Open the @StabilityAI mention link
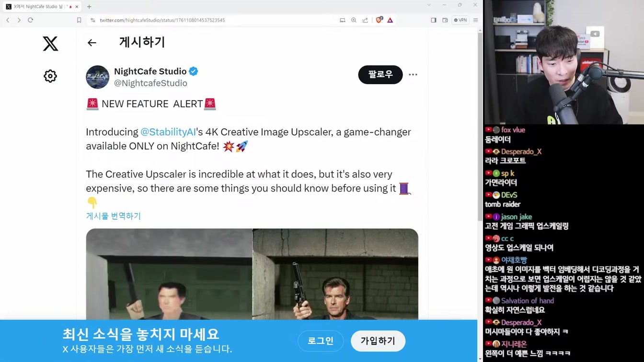The width and height of the screenshot is (644, 362). pos(168,132)
